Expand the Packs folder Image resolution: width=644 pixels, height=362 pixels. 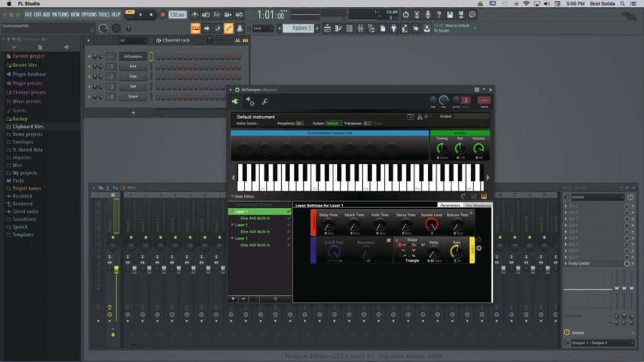tap(18, 181)
